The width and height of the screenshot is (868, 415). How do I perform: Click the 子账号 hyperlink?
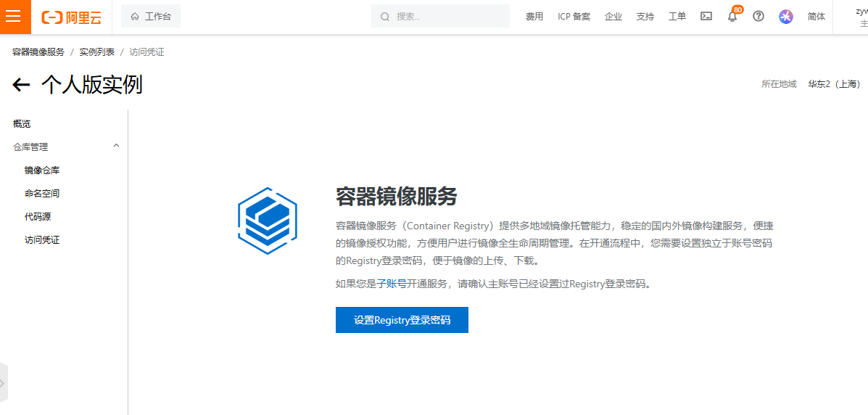click(392, 284)
